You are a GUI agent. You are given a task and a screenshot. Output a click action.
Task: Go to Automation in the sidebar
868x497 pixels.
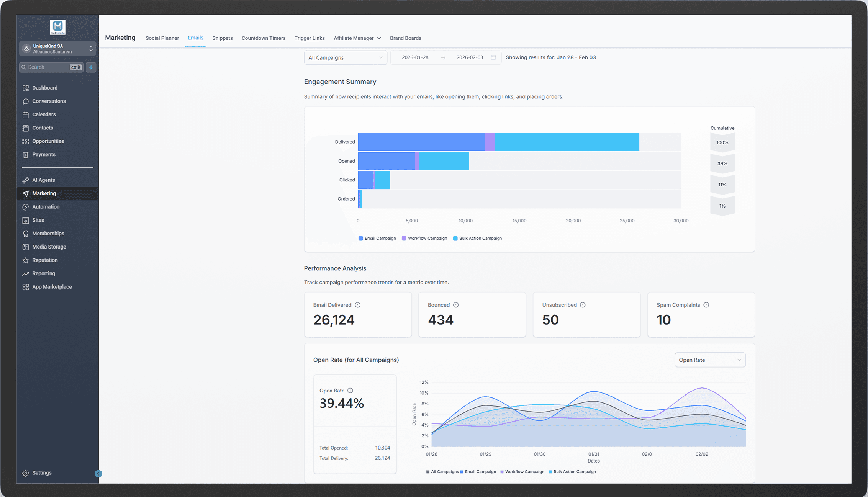pyautogui.click(x=46, y=207)
